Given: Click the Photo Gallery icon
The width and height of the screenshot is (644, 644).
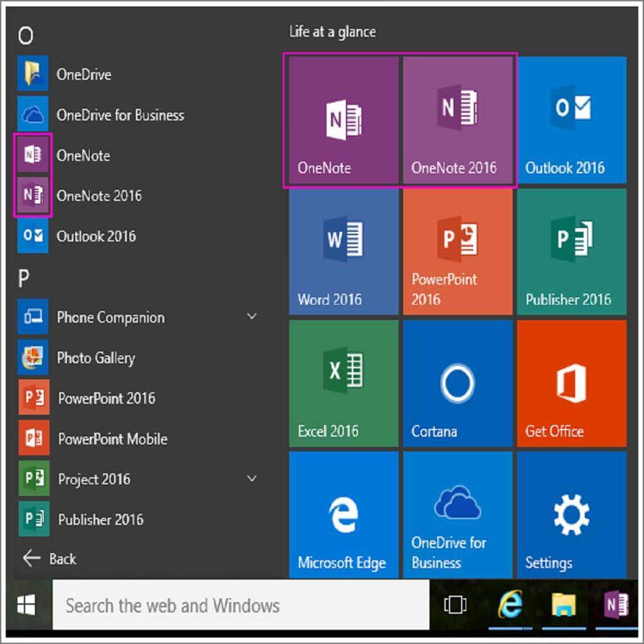Looking at the screenshot, I should (x=33, y=357).
